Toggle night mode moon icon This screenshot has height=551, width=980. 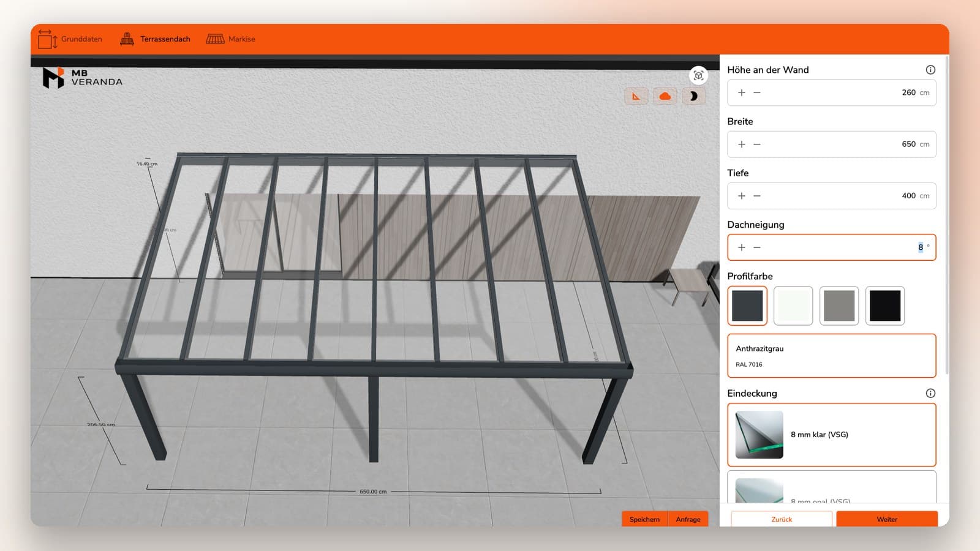click(x=693, y=96)
